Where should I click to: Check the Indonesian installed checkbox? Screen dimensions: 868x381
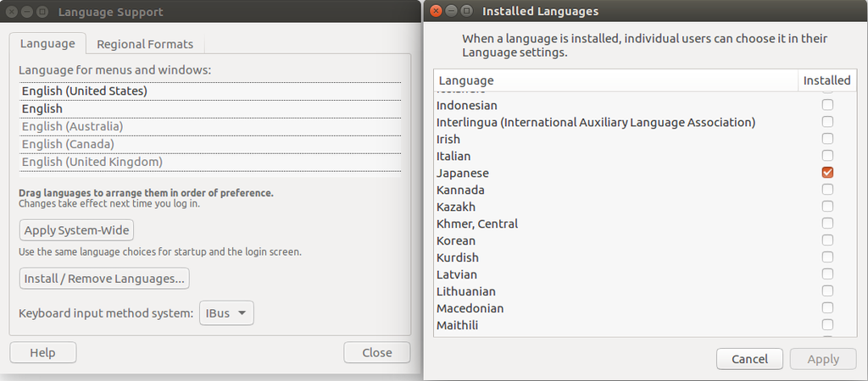(x=827, y=104)
